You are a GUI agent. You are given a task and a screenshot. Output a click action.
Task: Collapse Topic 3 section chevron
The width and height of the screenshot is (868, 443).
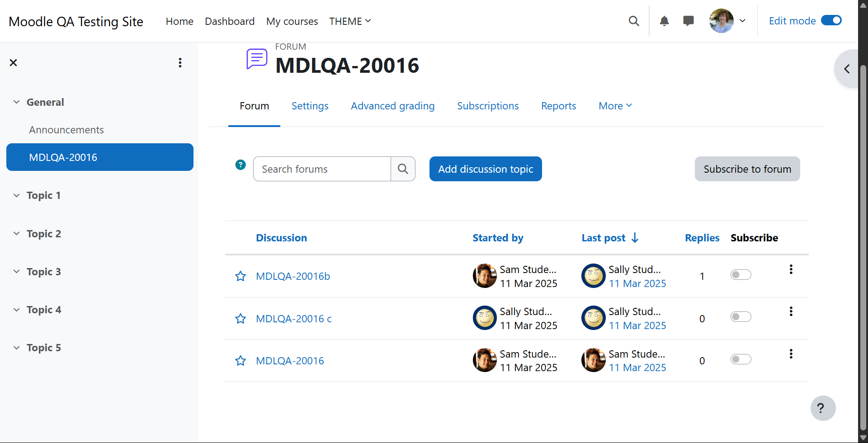pyautogui.click(x=17, y=272)
